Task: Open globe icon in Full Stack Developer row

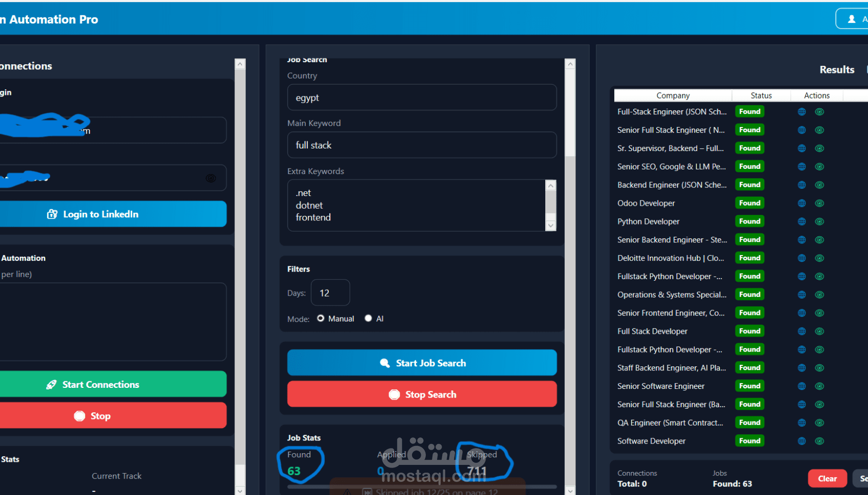Action: click(802, 331)
